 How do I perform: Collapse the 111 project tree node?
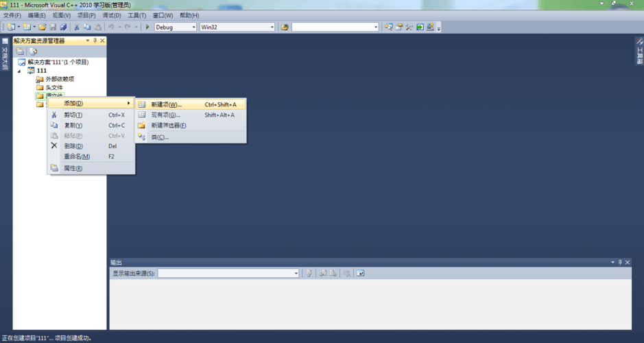click(19, 71)
